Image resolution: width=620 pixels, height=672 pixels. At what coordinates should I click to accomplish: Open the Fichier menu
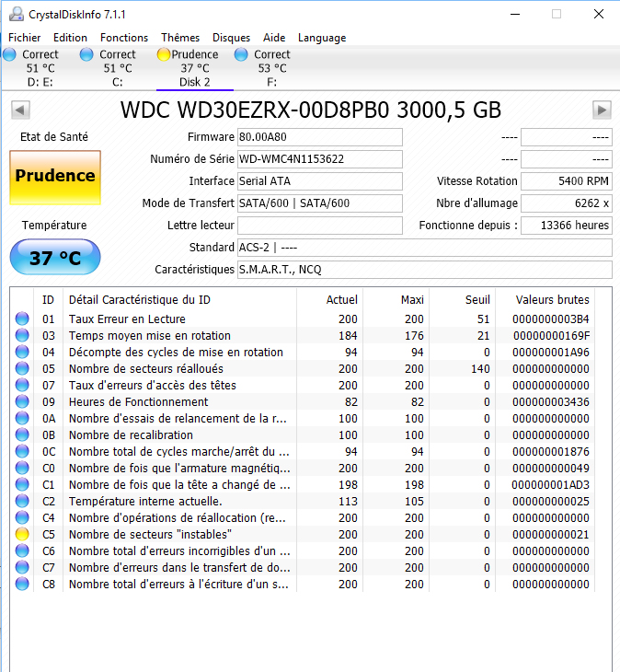(x=25, y=38)
